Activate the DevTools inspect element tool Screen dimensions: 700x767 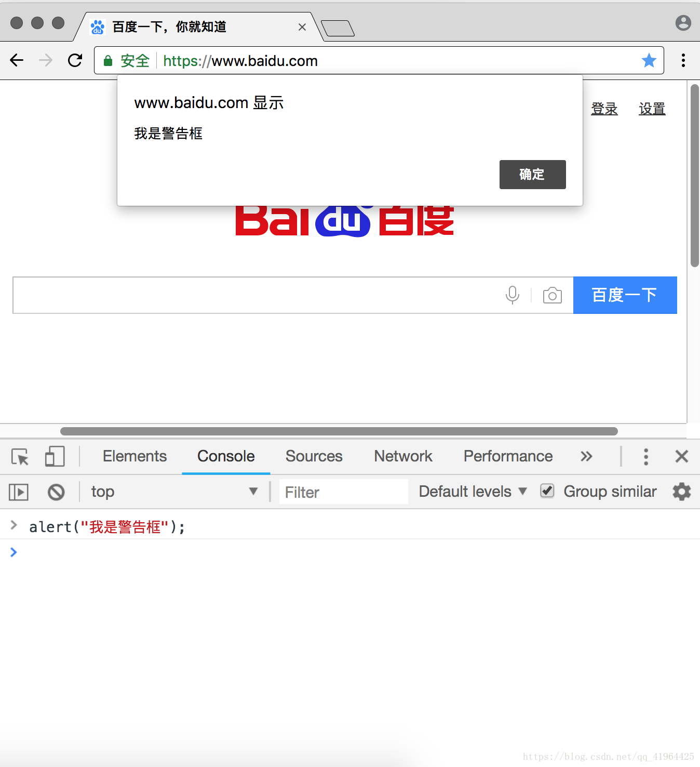[20, 456]
